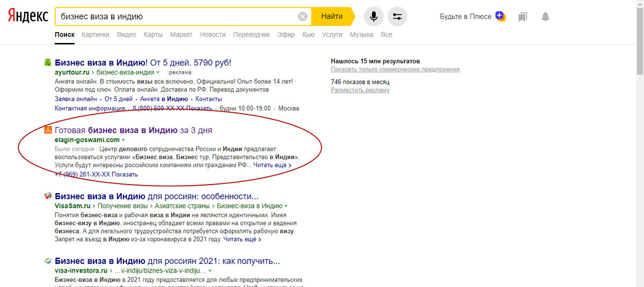The height and width of the screenshot is (287, 644).
Task: Open Будьте в Плюсе link
Action: point(465,17)
